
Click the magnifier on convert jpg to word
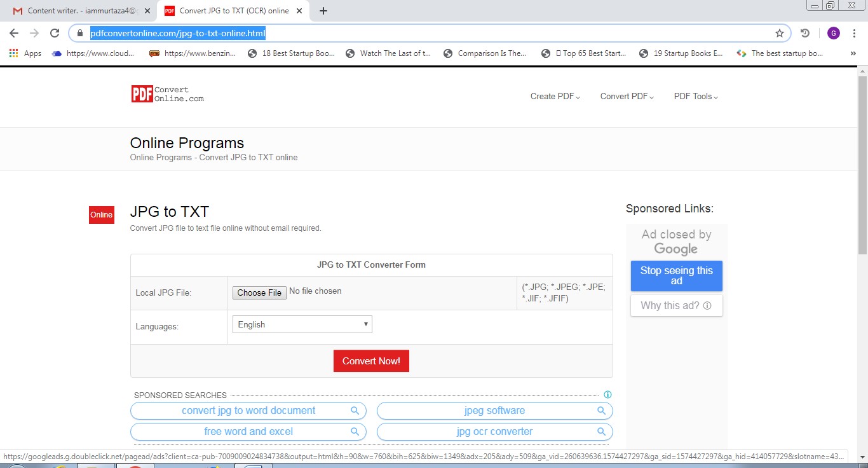click(x=355, y=411)
